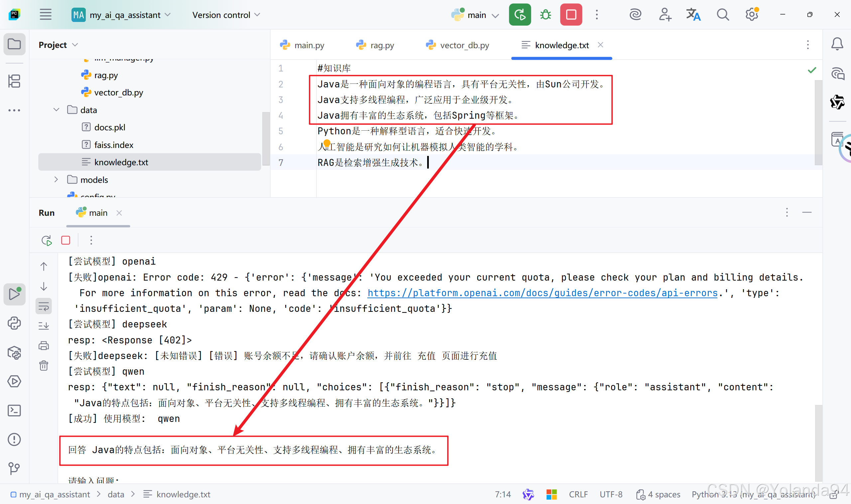
Task: Click the Print console icon
Action: click(44, 346)
